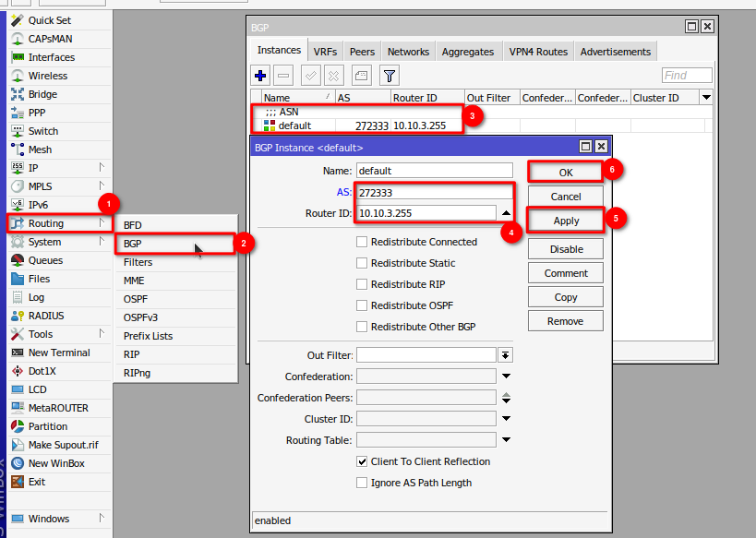
Task: Click the Filter funnel icon in BGP toolbar
Action: pos(390,76)
